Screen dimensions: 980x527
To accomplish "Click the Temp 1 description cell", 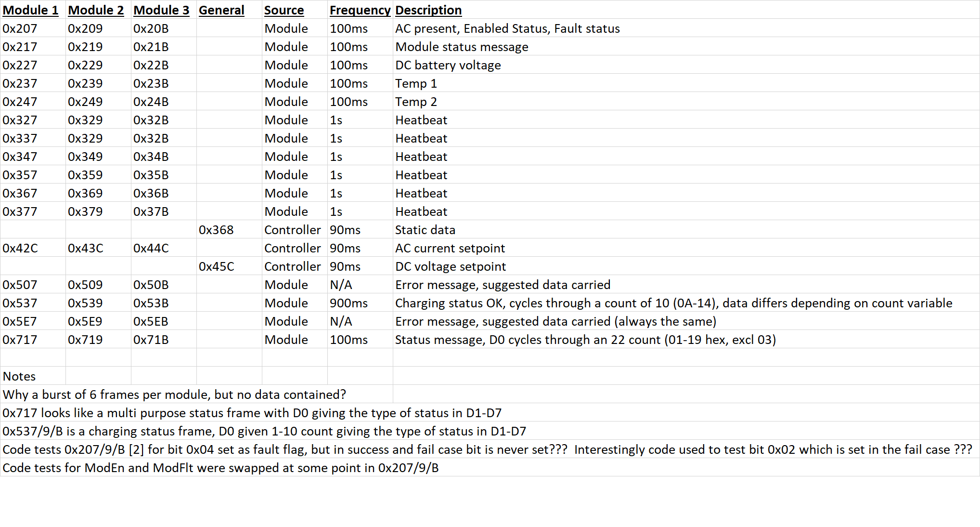I will point(416,83).
